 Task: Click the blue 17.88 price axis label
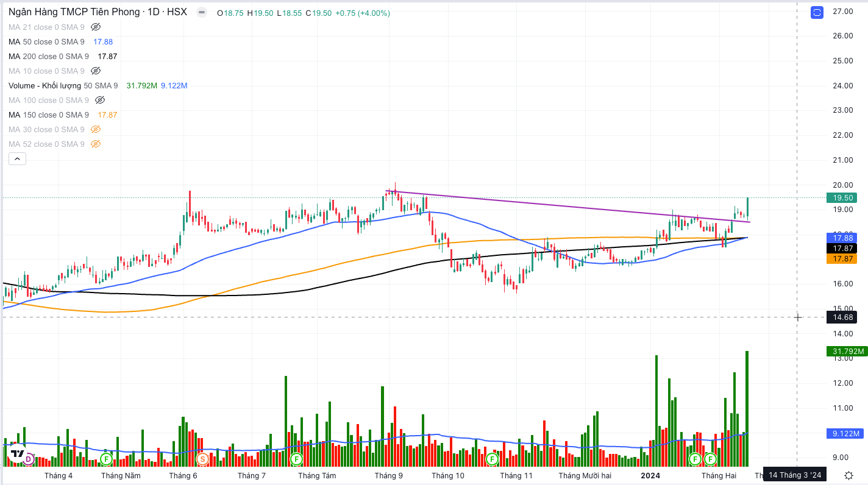point(841,238)
